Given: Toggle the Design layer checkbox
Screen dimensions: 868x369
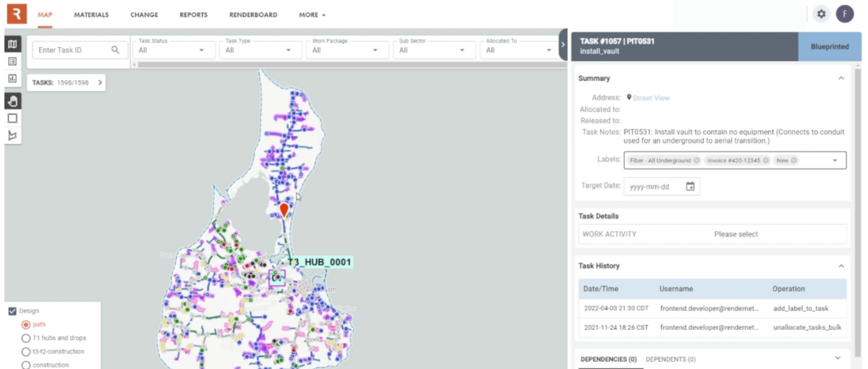Looking at the screenshot, I should (x=12, y=311).
